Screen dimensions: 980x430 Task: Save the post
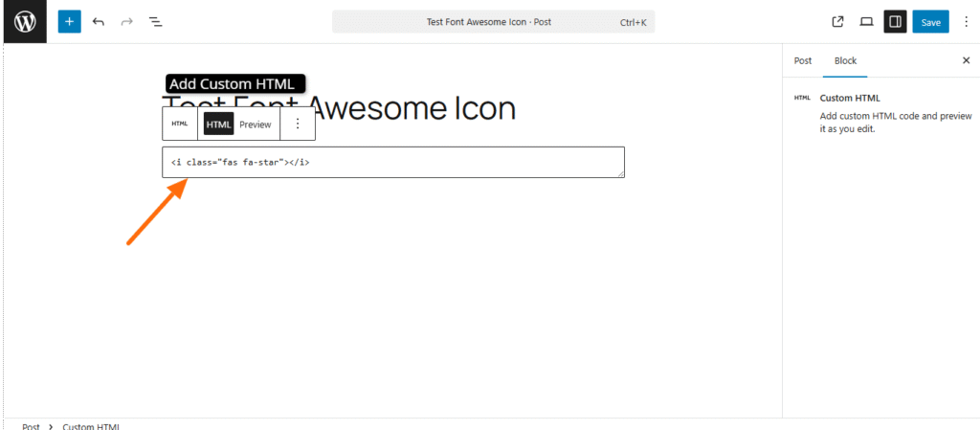point(930,22)
